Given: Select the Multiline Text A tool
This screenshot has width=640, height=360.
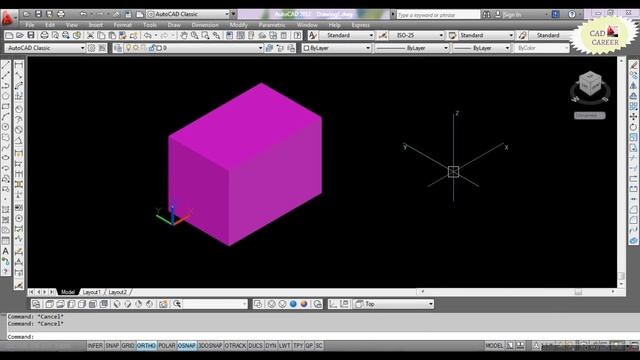Looking at the screenshot, I should pyautogui.click(x=6, y=251).
